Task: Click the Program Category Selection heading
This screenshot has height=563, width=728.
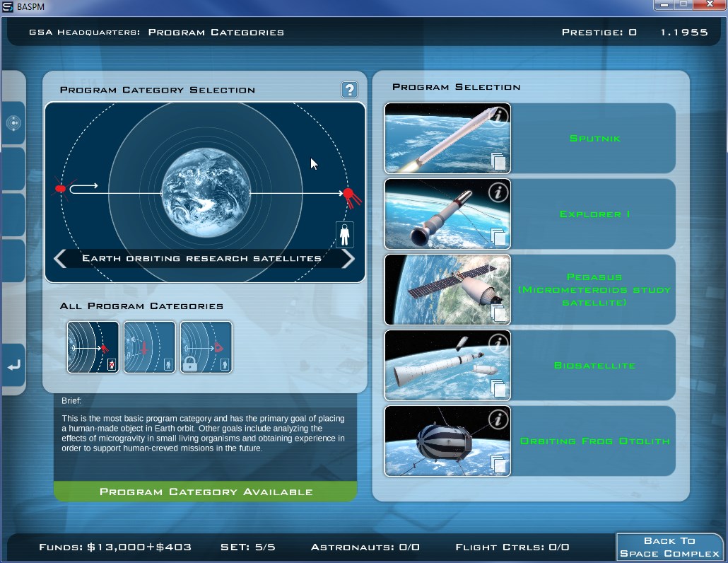Action: [158, 90]
